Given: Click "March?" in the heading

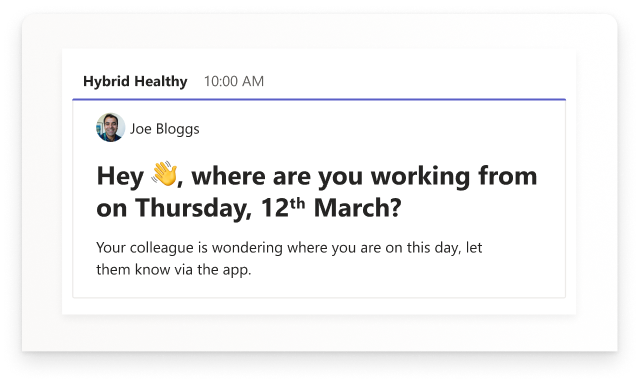Looking at the screenshot, I should [358, 208].
